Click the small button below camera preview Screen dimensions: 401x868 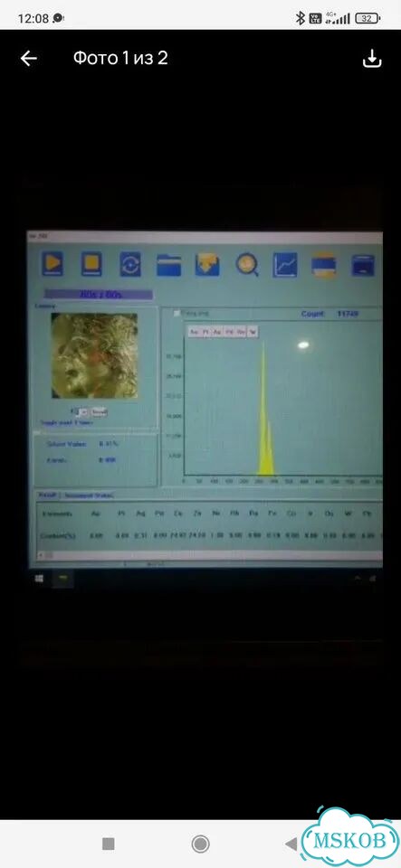(99, 412)
